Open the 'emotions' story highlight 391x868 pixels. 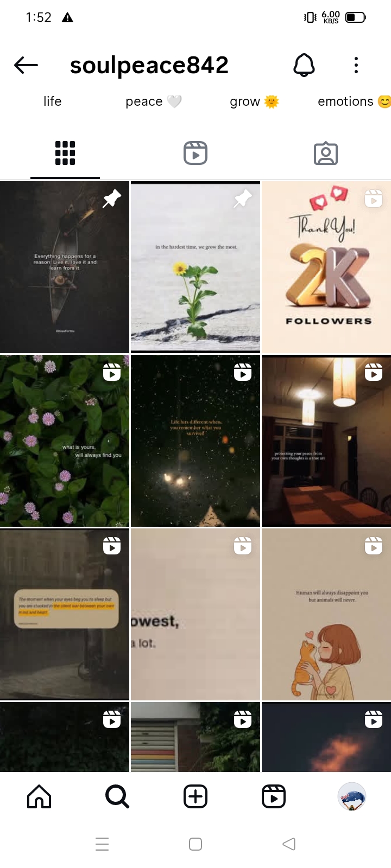coord(354,101)
